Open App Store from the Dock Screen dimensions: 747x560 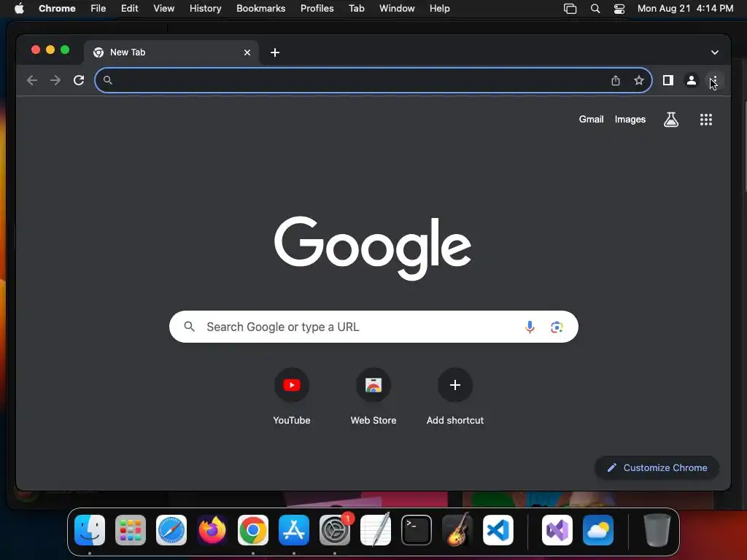pyautogui.click(x=294, y=530)
